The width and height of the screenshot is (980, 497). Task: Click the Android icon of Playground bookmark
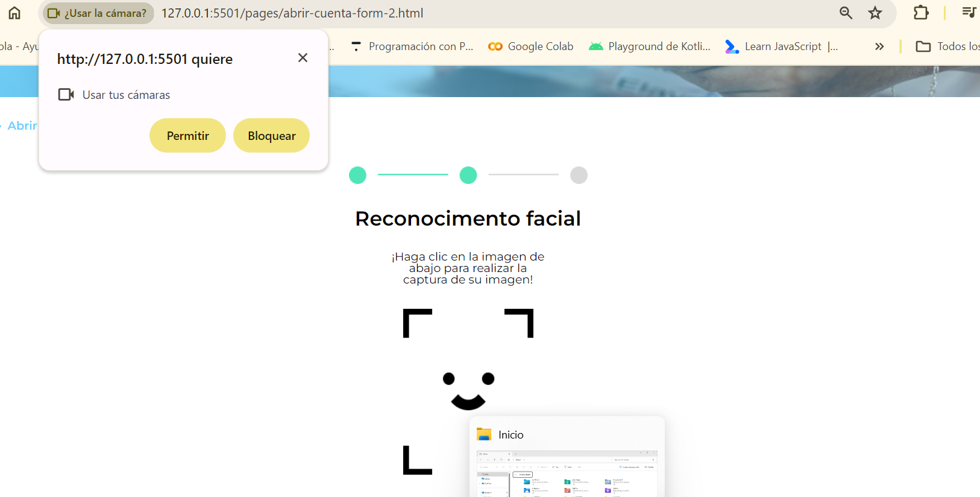click(596, 46)
